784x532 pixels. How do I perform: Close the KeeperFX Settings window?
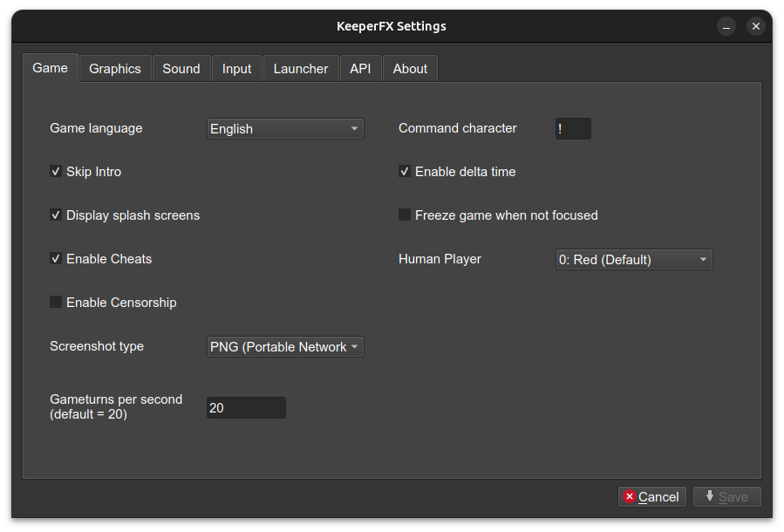click(756, 26)
